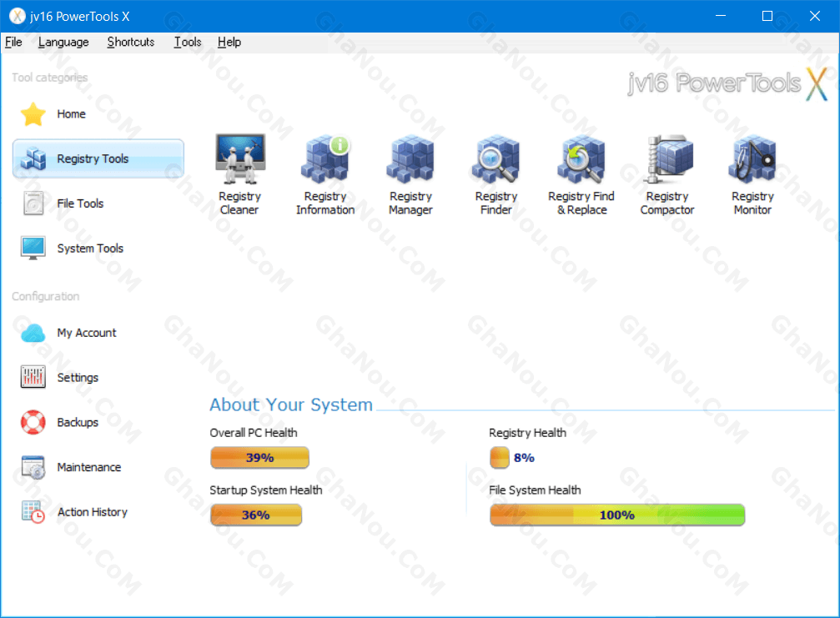This screenshot has width=840, height=618.
Task: Click the File Tools disk icon
Action: pos(33,203)
